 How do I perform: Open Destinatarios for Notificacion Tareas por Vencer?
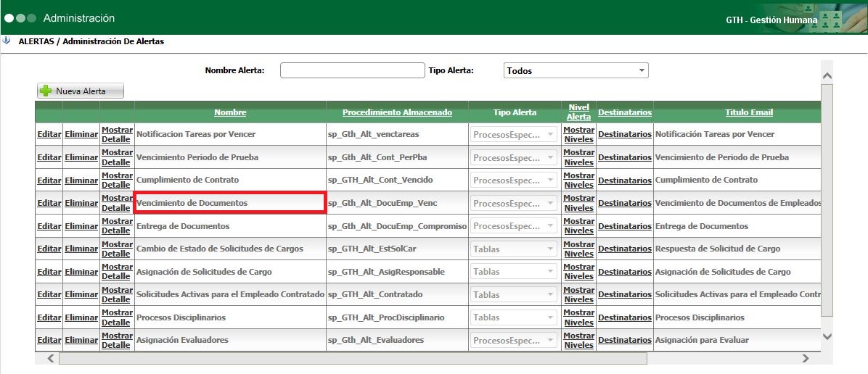pyautogui.click(x=624, y=134)
